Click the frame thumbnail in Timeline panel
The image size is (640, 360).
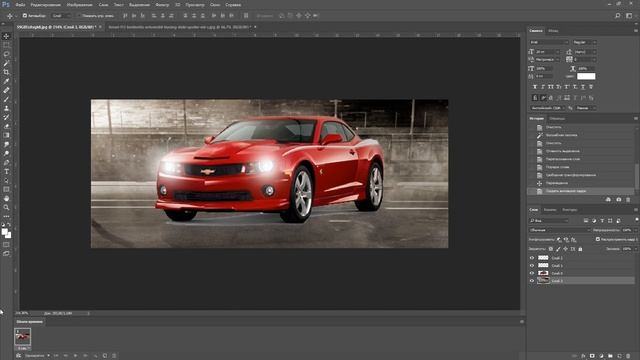coord(22,337)
